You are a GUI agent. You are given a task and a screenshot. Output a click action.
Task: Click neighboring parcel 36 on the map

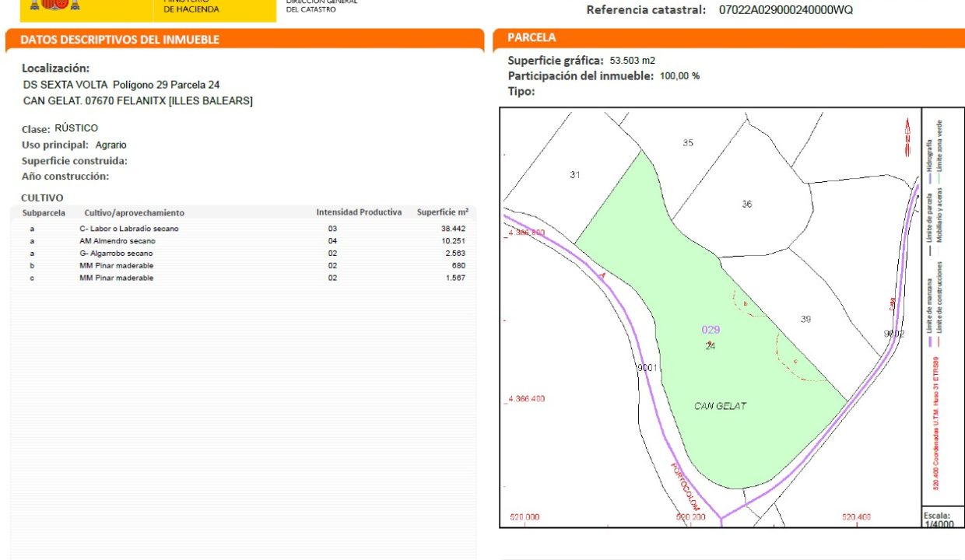[747, 204]
